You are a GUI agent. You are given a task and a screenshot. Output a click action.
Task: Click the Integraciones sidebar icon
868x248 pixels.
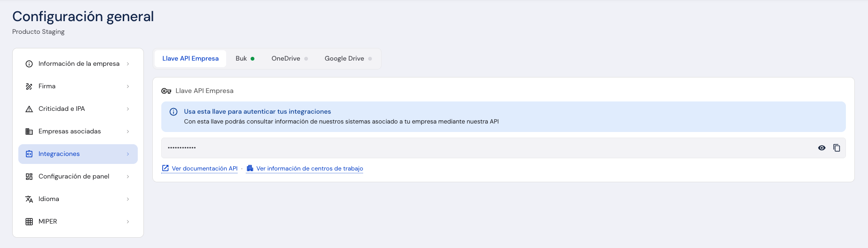[29, 154]
